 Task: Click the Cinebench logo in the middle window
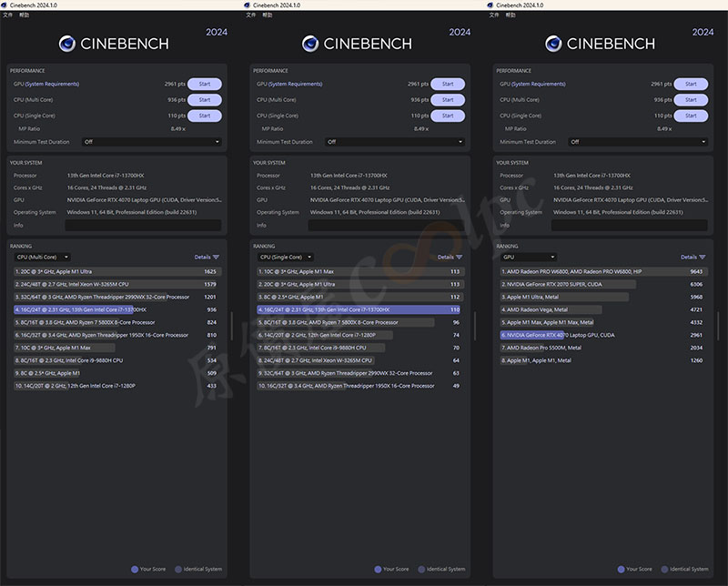[x=310, y=44]
